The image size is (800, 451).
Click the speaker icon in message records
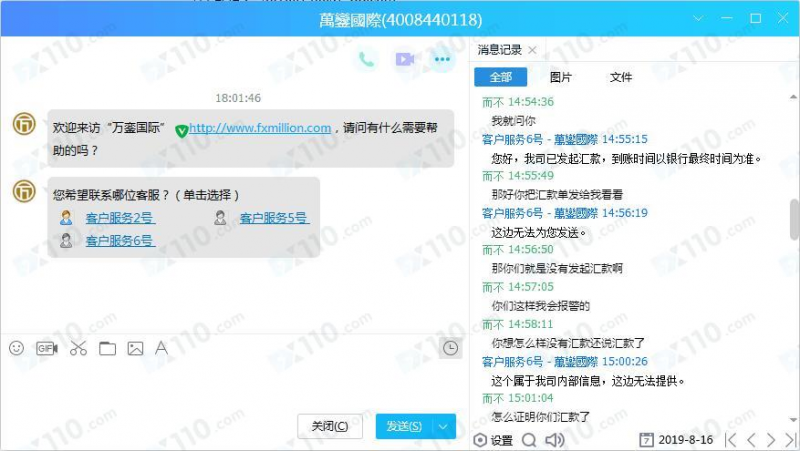tap(555, 440)
